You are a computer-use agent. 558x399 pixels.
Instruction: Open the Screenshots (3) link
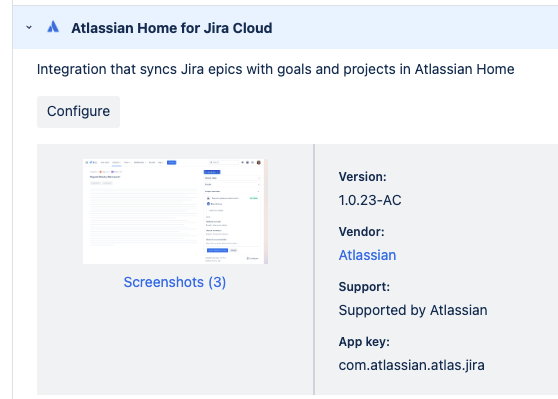click(x=174, y=282)
